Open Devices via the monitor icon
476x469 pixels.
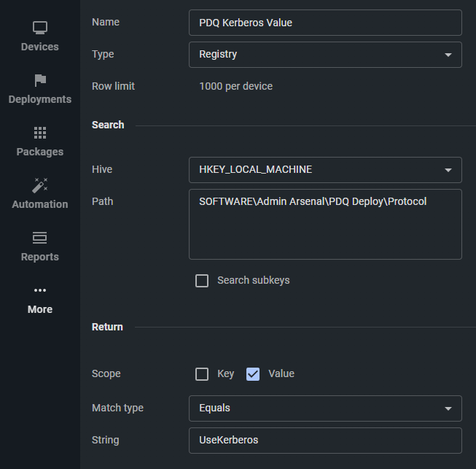tap(40, 28)
